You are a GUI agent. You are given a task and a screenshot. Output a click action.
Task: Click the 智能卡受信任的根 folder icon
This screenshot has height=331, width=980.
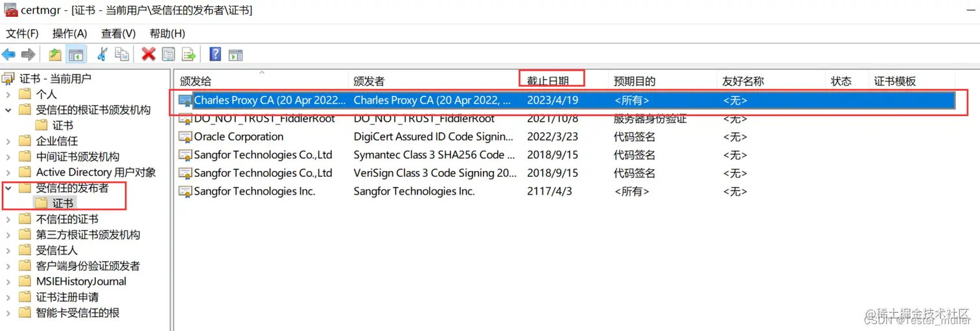click(25, 312)
